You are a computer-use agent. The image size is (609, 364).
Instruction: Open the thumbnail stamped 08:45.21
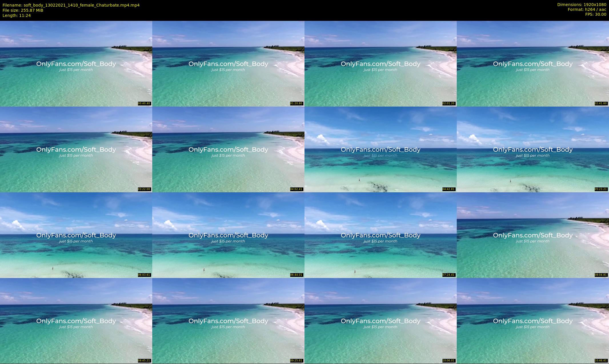coord(76,321)
